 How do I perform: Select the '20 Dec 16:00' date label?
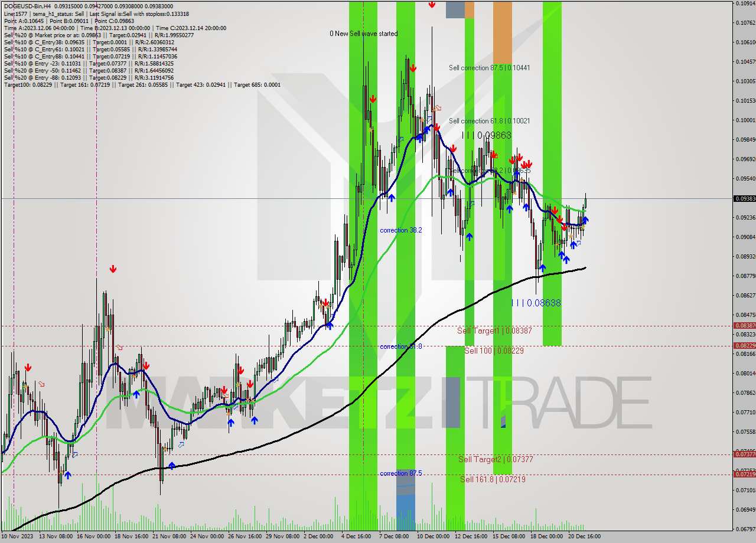click(x=585, y=537)
